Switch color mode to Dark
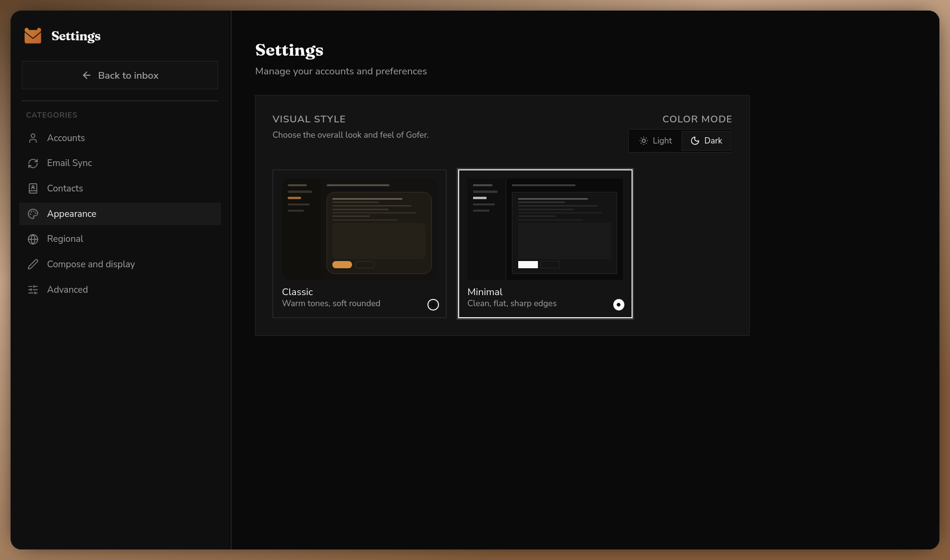The height and width of the screenshot is (560, 950). tap(706, 141)
